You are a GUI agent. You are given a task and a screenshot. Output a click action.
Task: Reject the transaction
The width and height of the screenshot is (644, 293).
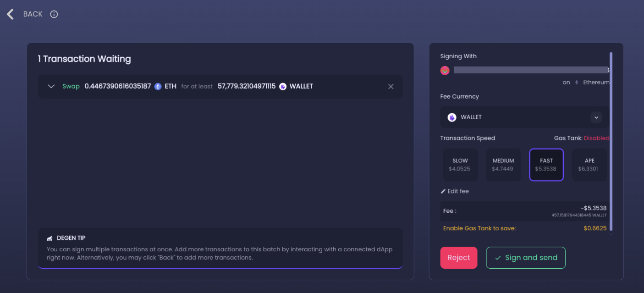[459, 258]
